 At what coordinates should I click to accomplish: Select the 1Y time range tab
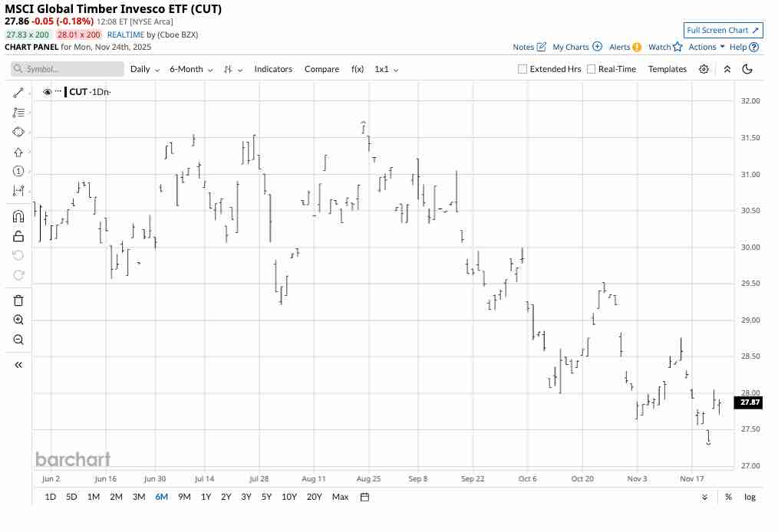[x=206, y=497]
